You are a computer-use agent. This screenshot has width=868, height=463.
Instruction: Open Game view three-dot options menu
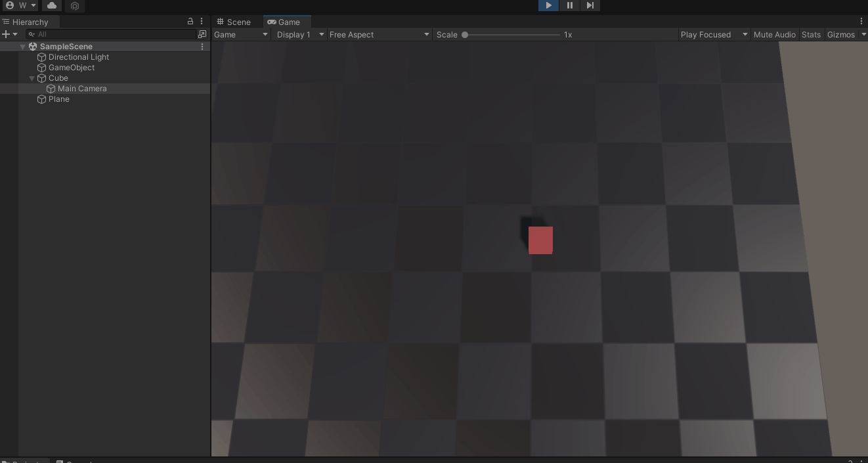[x=861, y=22]
